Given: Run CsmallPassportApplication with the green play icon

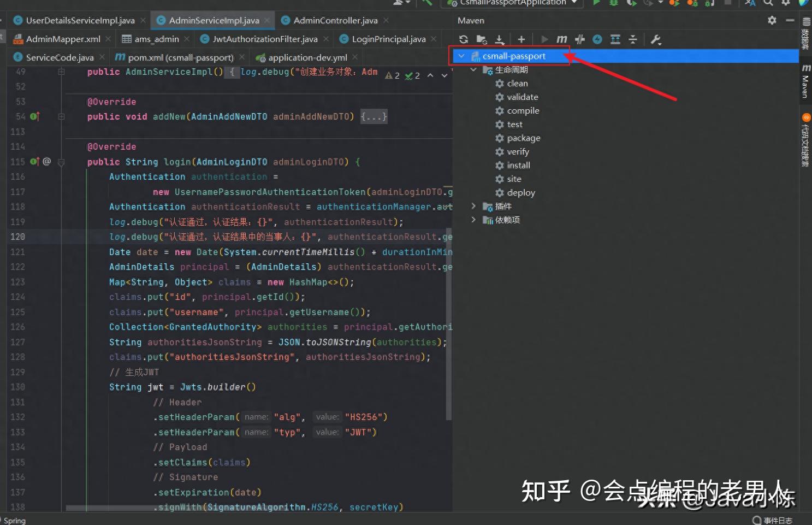Looking at the screenshot, I should (x=596, y=3).
